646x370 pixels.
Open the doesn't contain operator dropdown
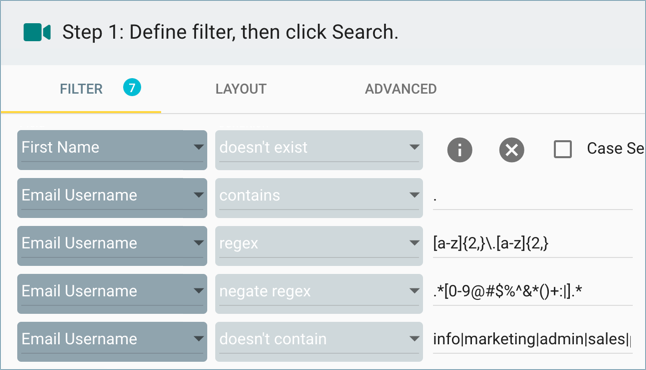[319, 342]
